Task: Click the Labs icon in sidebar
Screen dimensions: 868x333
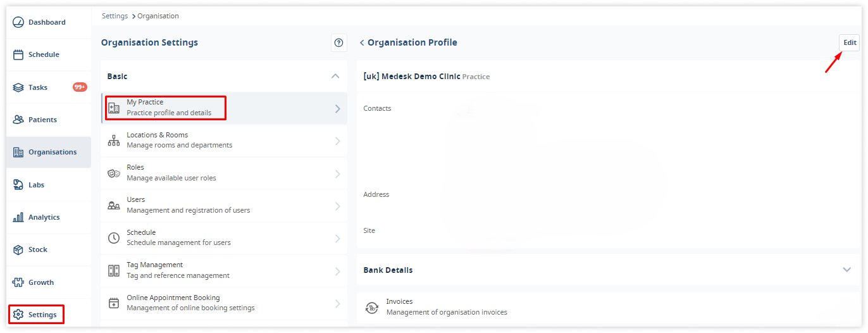Action: (x=18, y=185)
